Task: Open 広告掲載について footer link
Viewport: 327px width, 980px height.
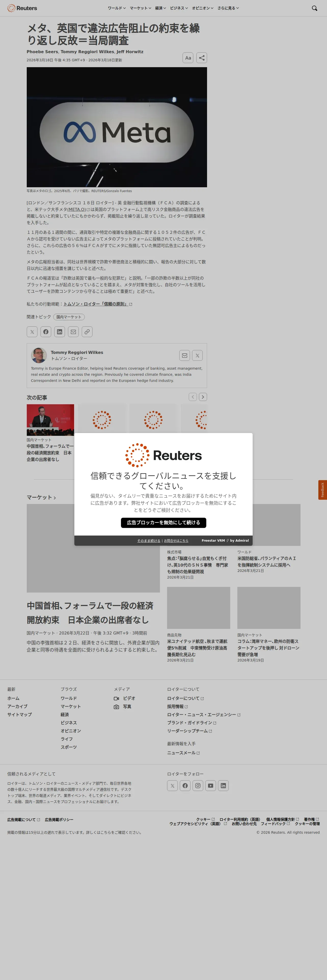Action: [x=24, y=819]
